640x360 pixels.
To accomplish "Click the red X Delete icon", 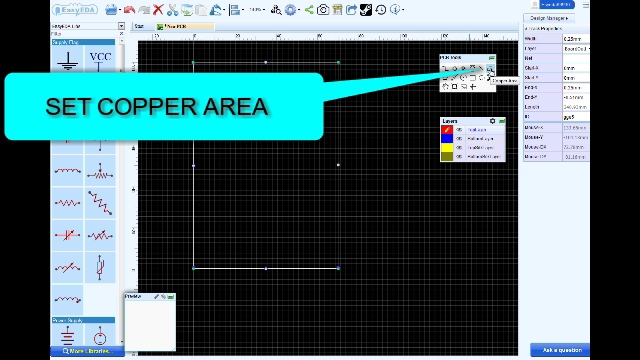I will point(158,9).
